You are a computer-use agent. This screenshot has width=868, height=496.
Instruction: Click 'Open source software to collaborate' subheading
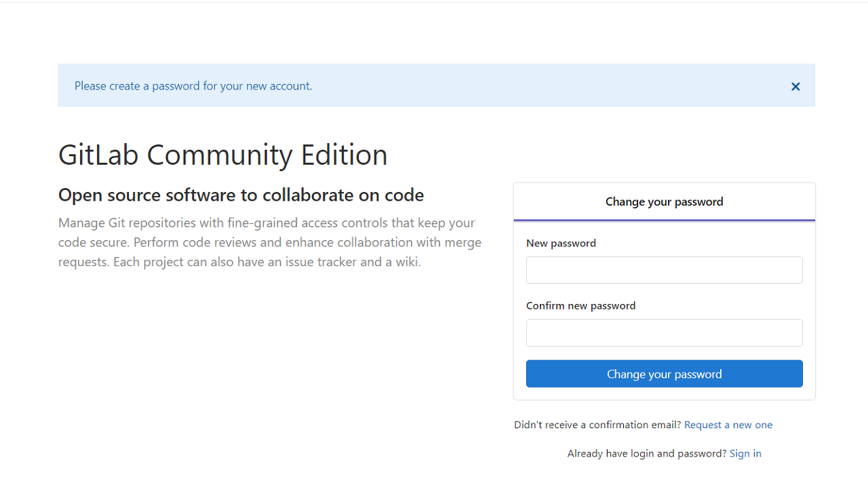(x=241, y=195)
